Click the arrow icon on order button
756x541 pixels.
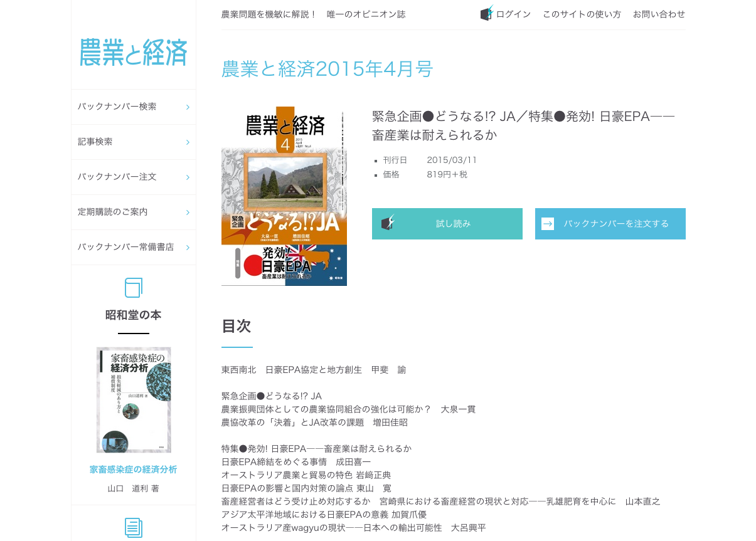point(548,224)
